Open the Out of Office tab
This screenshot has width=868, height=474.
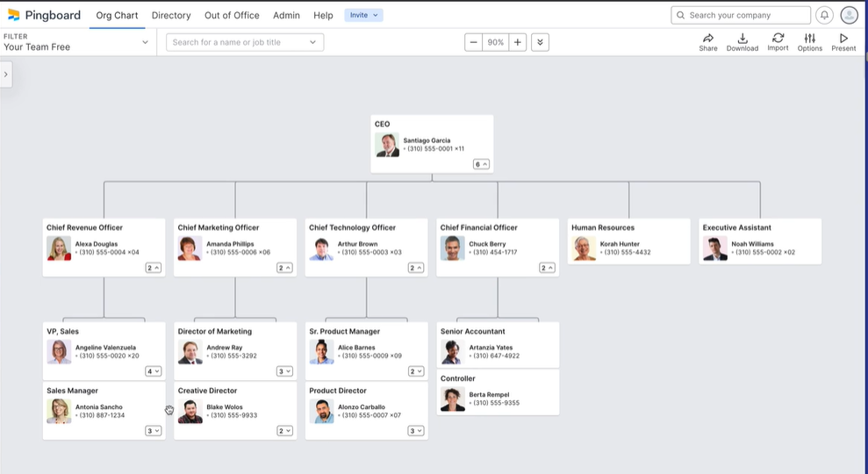coord(232,15)
